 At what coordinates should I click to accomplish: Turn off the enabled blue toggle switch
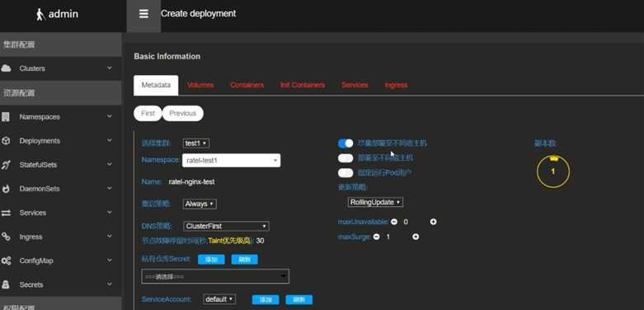point(346,143)
